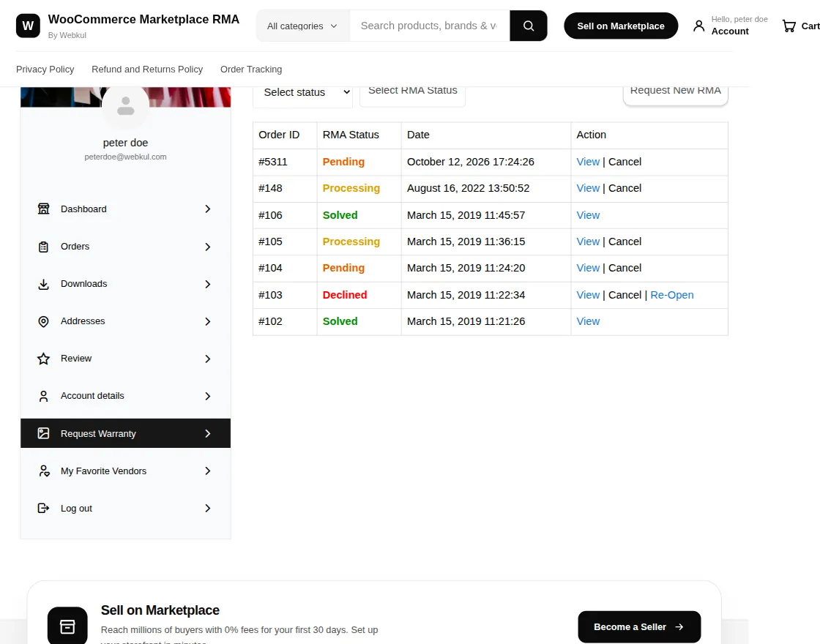The width and height of the screenshot is (820, 644).
Task: Open the Privacy Policy link
Action: pyautogui.click(x=45, y=69)
